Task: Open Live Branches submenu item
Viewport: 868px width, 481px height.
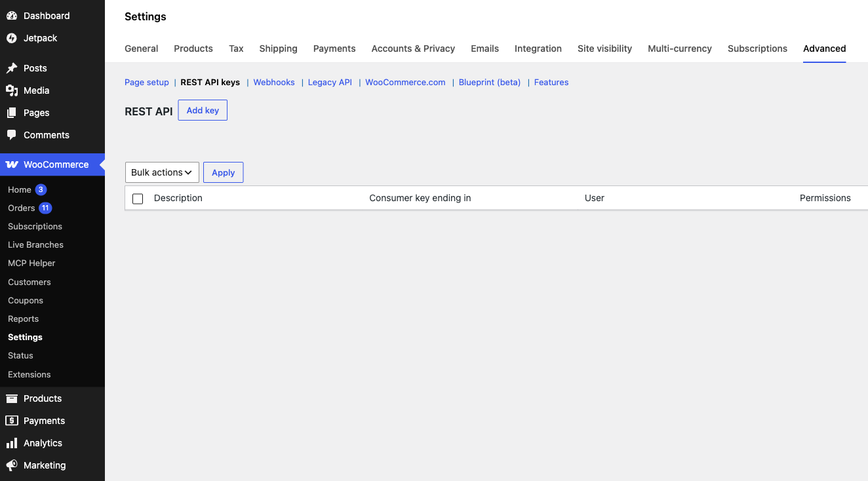Action: (x=35, y=244)
